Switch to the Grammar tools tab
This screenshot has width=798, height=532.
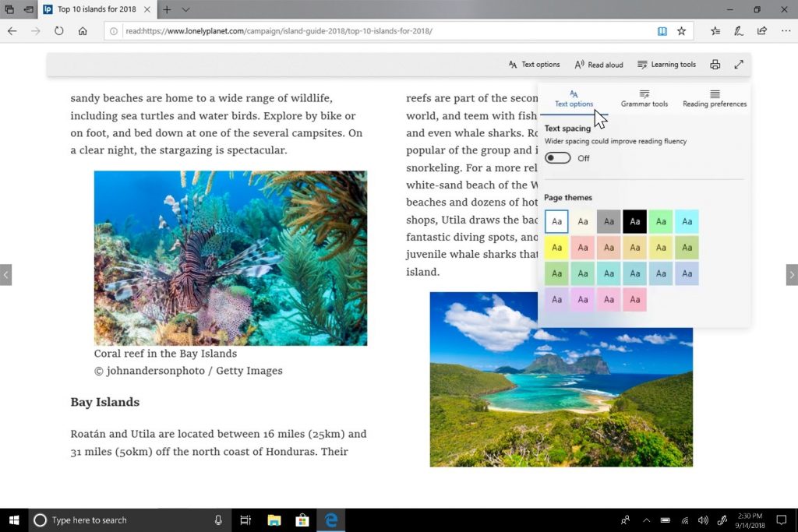click(644, 98)
